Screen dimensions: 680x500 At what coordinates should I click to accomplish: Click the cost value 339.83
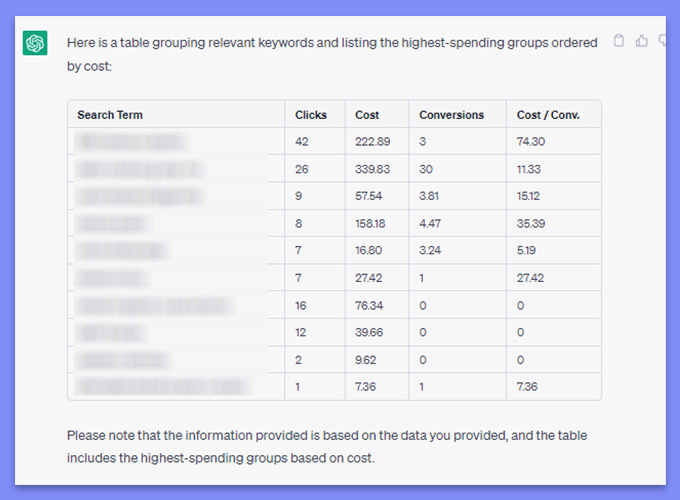pyautogui.click(x=373, y=169)
